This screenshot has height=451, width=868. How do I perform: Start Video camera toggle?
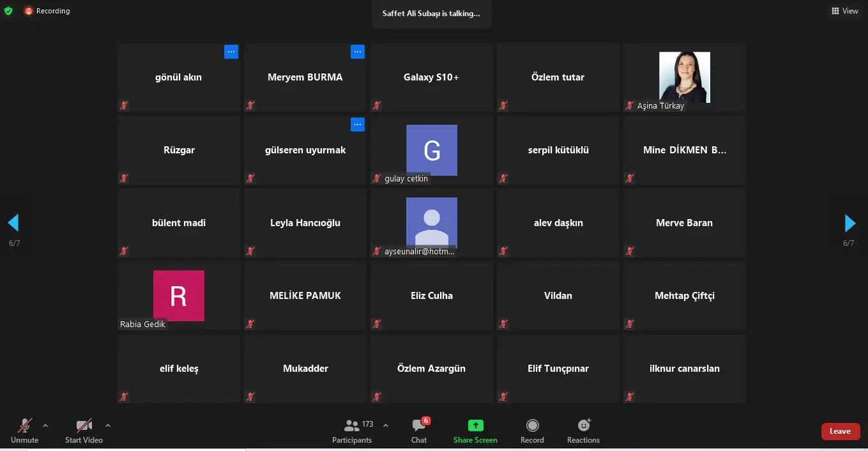click(x=84, y=425)
